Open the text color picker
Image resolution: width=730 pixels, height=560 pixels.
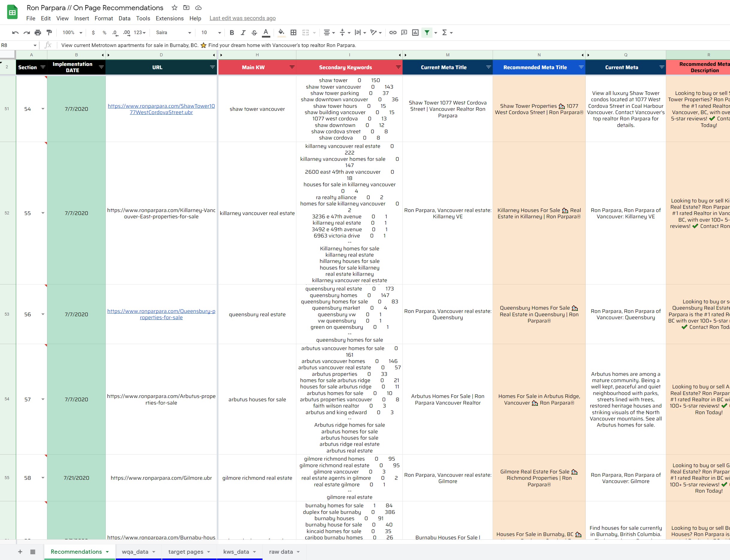[x=266, y=32]
